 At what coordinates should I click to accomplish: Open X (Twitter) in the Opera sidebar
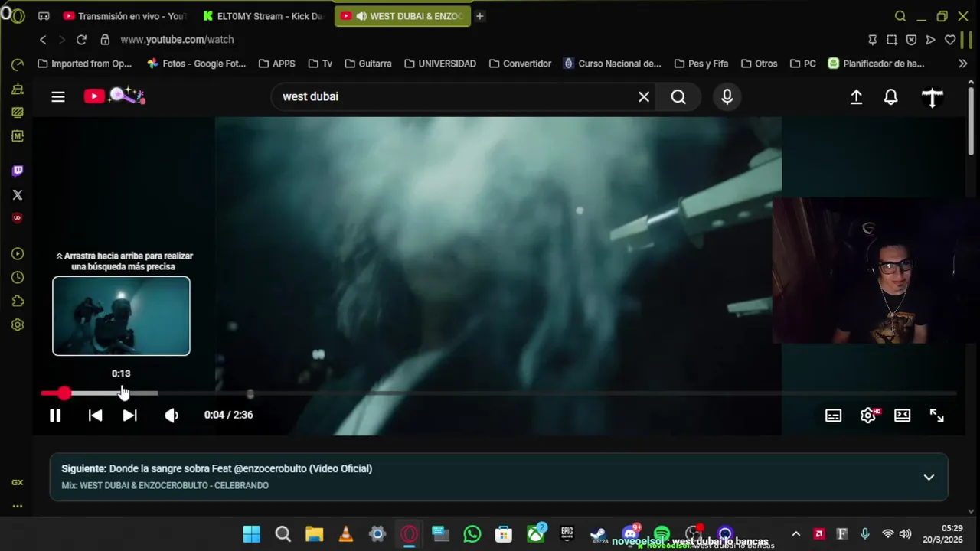tap(18, 195)
